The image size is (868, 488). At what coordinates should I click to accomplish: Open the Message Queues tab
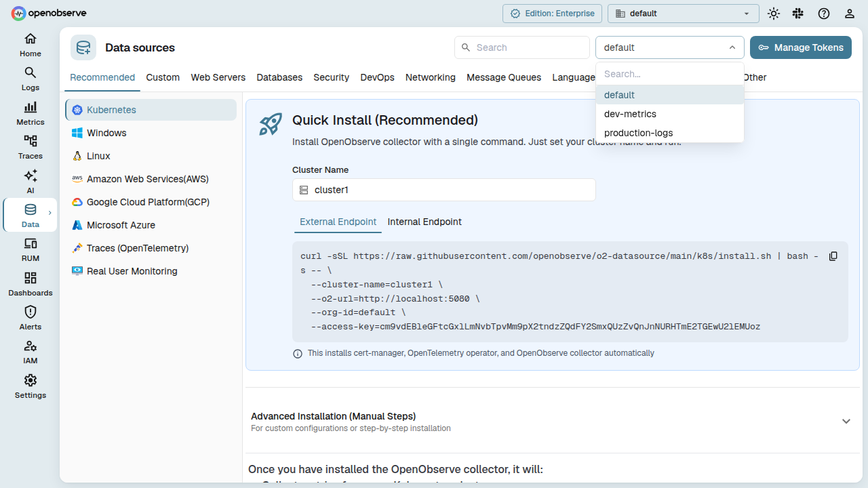click(504, 77)
